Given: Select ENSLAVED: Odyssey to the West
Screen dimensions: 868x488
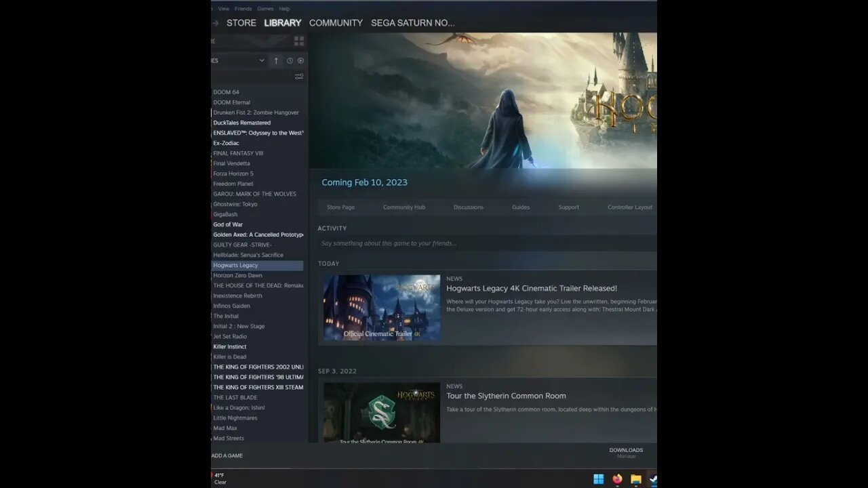Looking at the screenshot, I should (258, 133).
